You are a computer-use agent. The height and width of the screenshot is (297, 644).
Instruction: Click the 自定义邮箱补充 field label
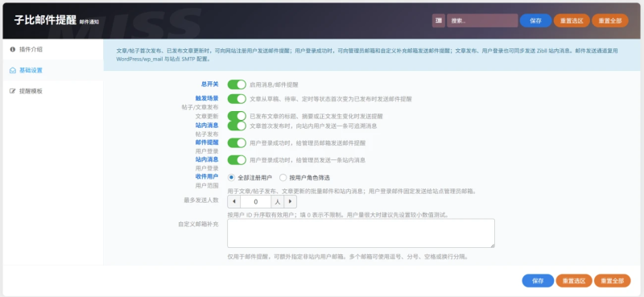198,225
